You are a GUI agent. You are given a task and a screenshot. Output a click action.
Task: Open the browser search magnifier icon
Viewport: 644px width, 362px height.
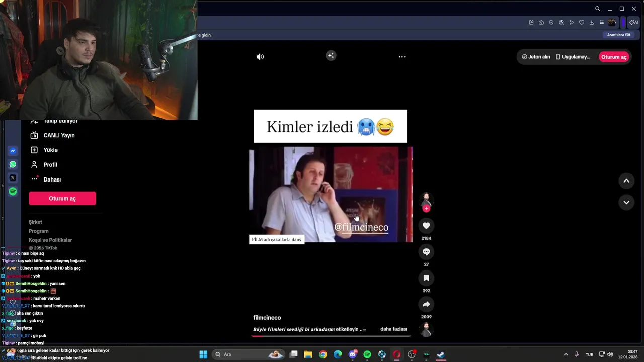(598, 9)
